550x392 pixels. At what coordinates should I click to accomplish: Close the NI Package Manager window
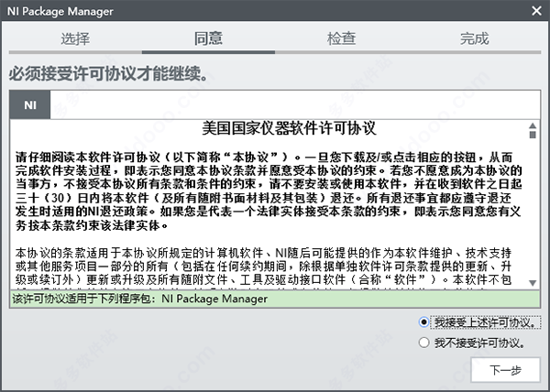coord(536,11)
